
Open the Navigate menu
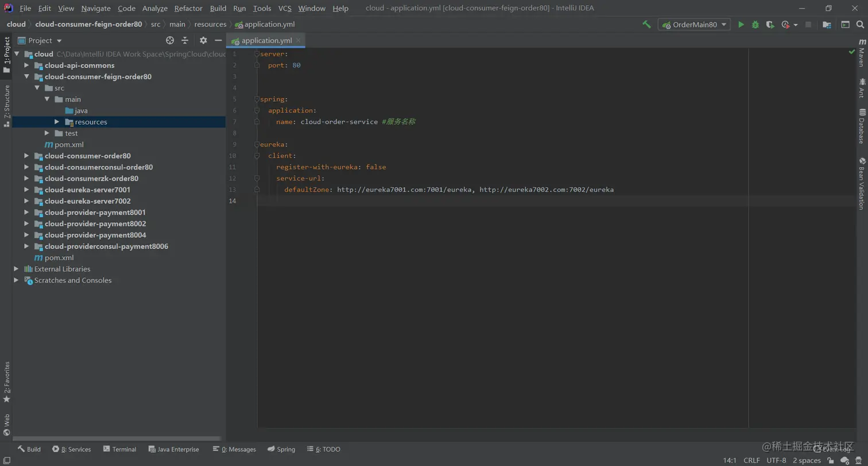[x=96, y=8]
